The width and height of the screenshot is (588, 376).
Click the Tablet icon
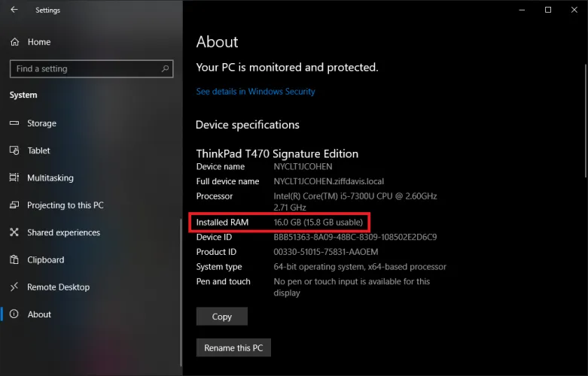tap(14, 150)
